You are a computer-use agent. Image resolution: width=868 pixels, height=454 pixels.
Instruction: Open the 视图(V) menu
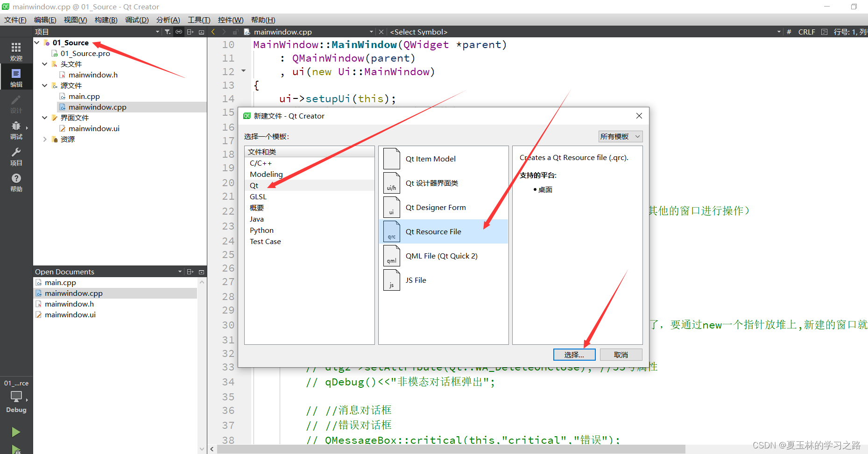pyautogui.click(x=75, y=20)
